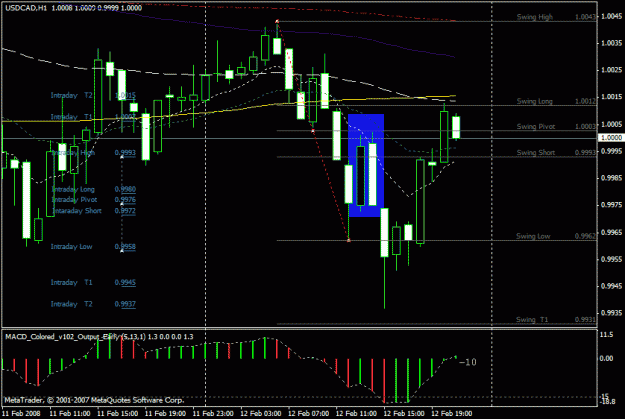Click the 11 Feb 2008 time label
Viewport: 625px width, 419px height.
(x=21, y=413)
